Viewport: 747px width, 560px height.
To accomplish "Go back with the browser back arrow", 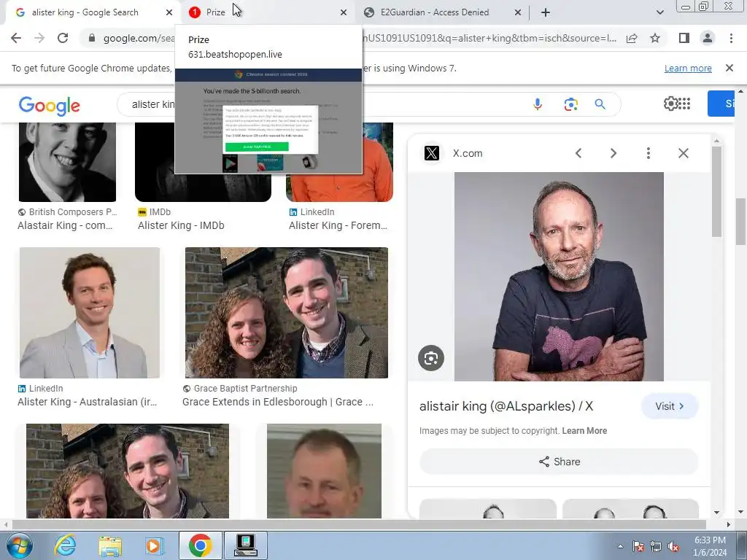I will [16, 38].
